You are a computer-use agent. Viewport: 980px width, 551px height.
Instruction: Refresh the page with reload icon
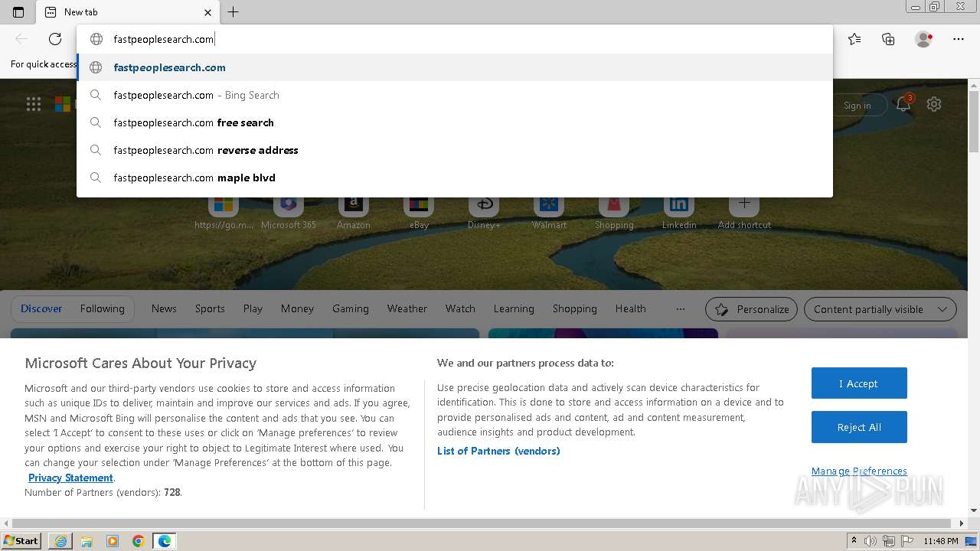point(55,39)
